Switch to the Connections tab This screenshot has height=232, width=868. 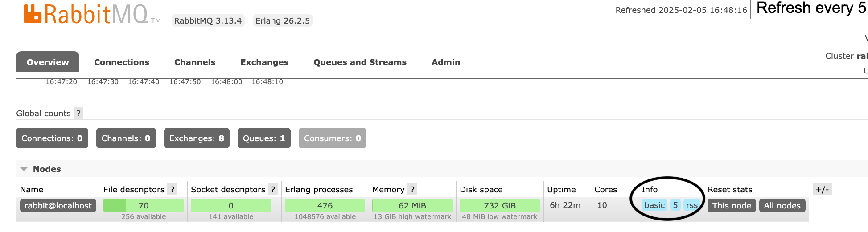[x=121, y=62]
